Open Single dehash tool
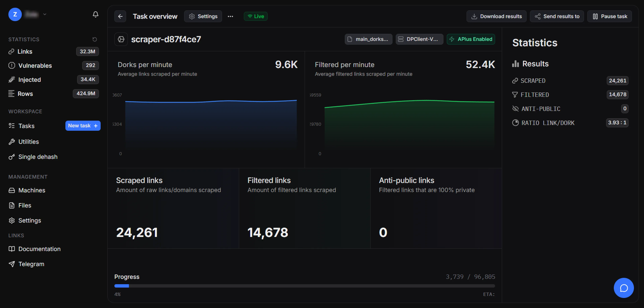The image size is (644, 308). pyautogui.click(x=38, y=157)
